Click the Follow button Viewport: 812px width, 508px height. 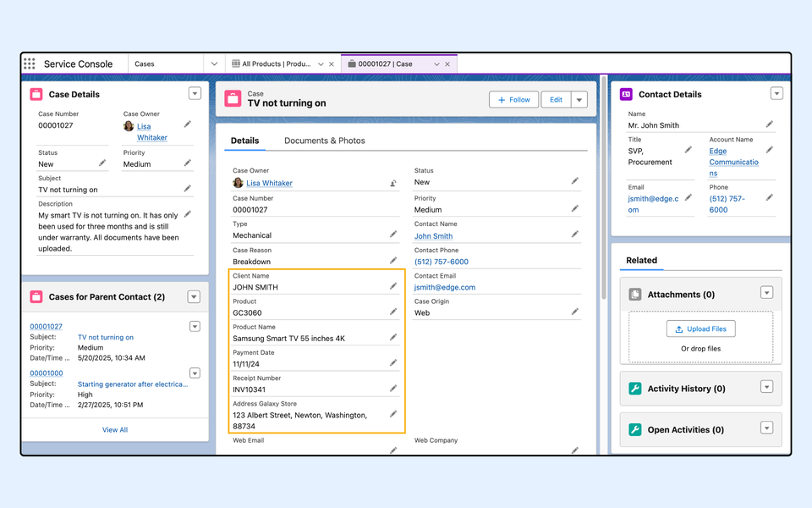513,100
